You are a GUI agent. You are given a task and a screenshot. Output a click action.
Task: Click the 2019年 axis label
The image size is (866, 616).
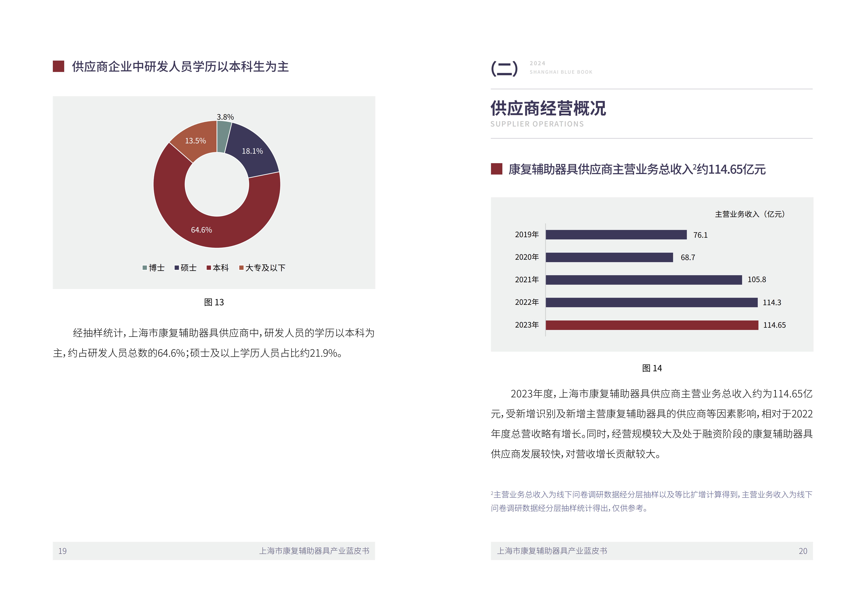tap(527, 234)
